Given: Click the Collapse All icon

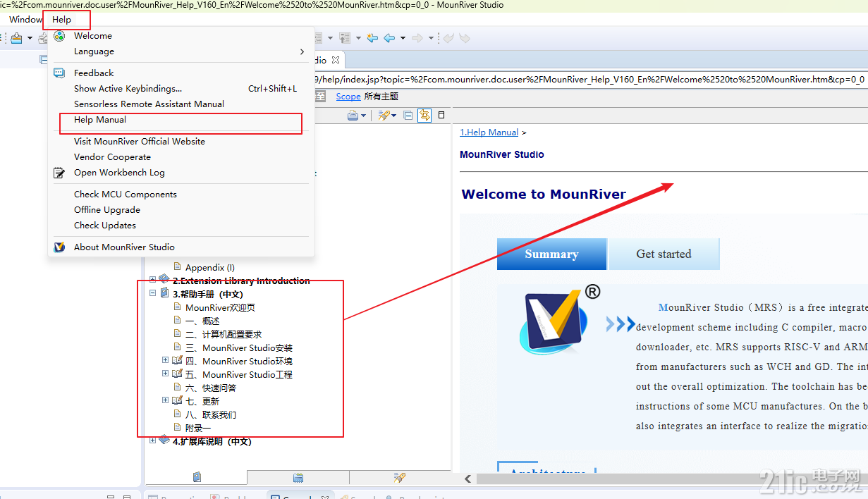Looking at the screenshot, I should click(408, 116).
